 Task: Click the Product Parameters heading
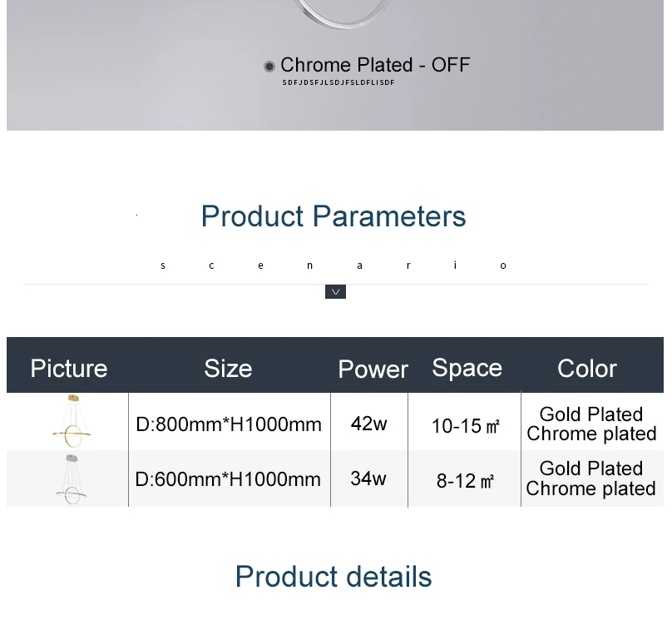pyautogui.click(x=333, y=216)
